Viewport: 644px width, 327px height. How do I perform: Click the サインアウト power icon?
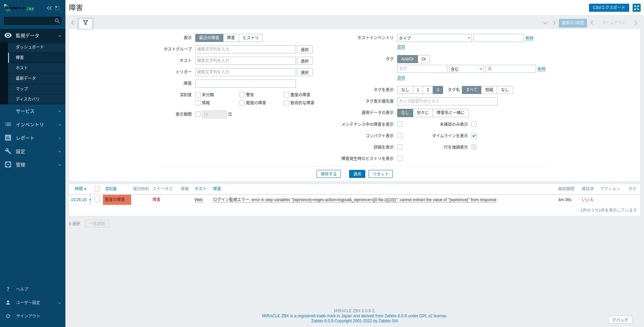(x=8, y=316)
